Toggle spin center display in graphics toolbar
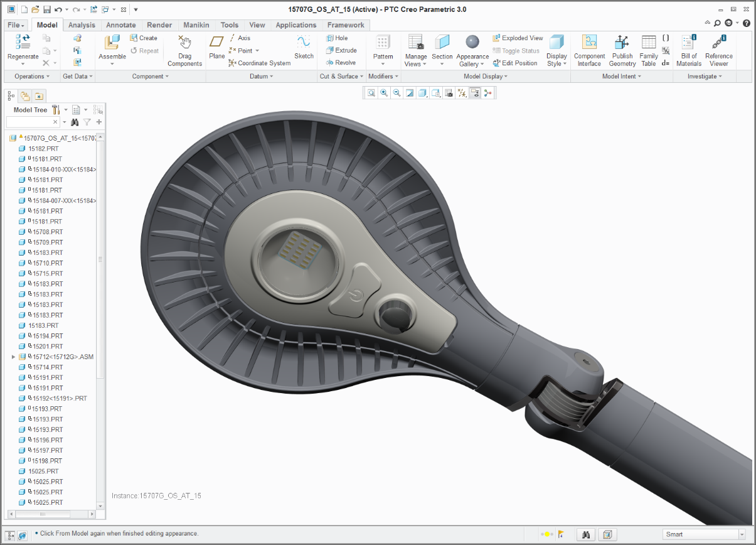The image size is (756, 545). [487, 93]
